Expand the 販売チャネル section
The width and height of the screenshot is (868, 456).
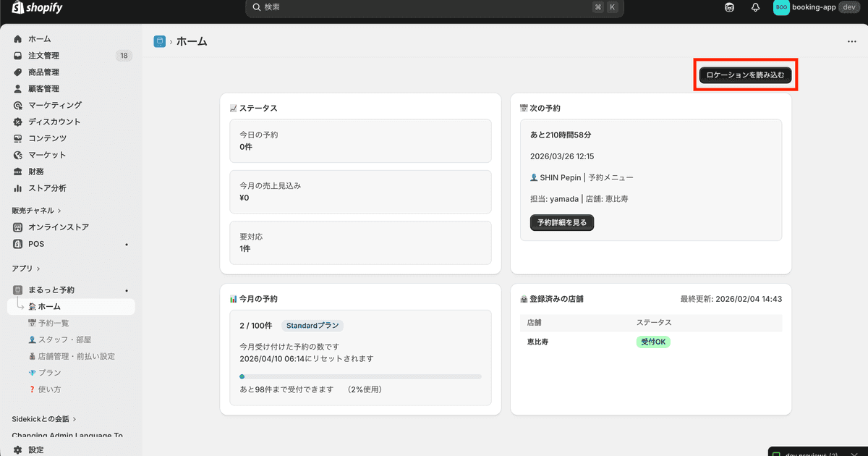(x=36, y=211)
